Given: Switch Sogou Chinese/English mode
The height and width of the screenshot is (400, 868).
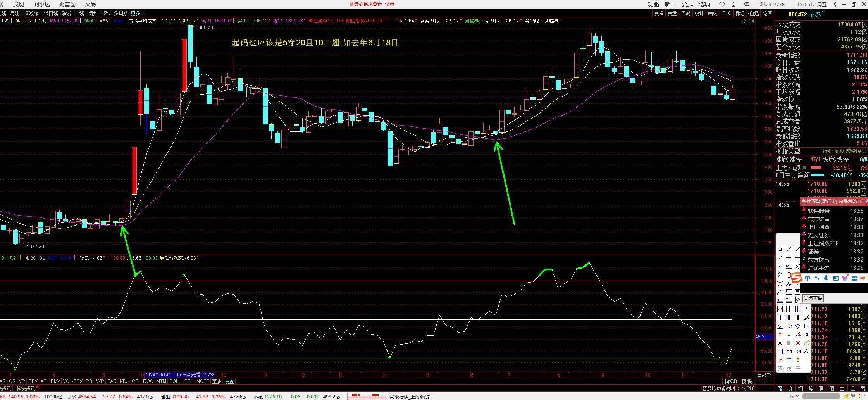Looking at the screenshot, I should pos(808,278).
